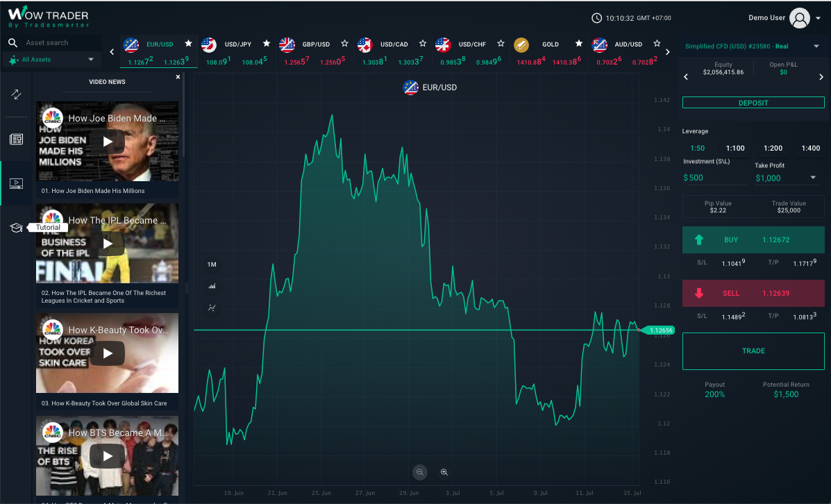831x504 pixels.
Task: Open the news sidebar icon
Action: [16, 140]
